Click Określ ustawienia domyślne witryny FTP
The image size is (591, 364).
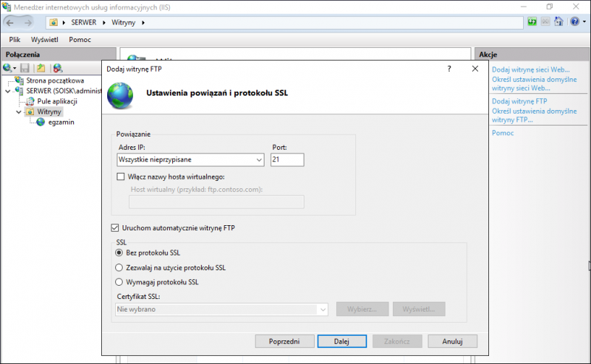pyautogui.click(x=534, y=115)
